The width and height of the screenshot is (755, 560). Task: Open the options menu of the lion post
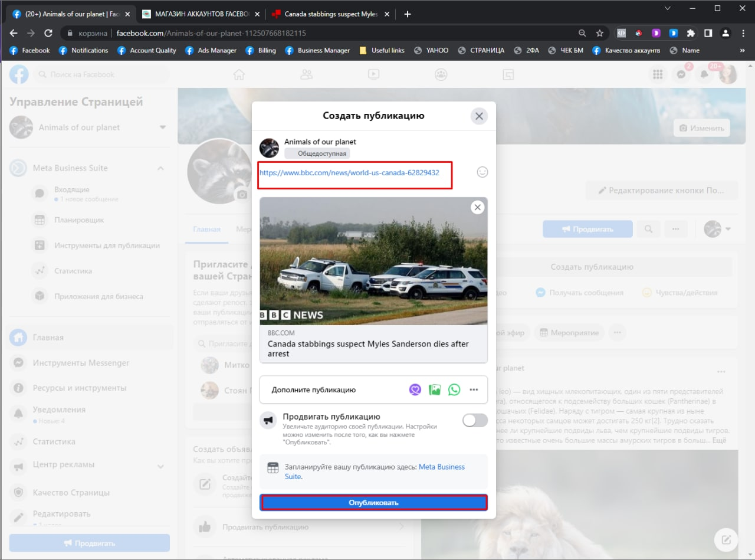pyautogui.click(x=721, y=372)
